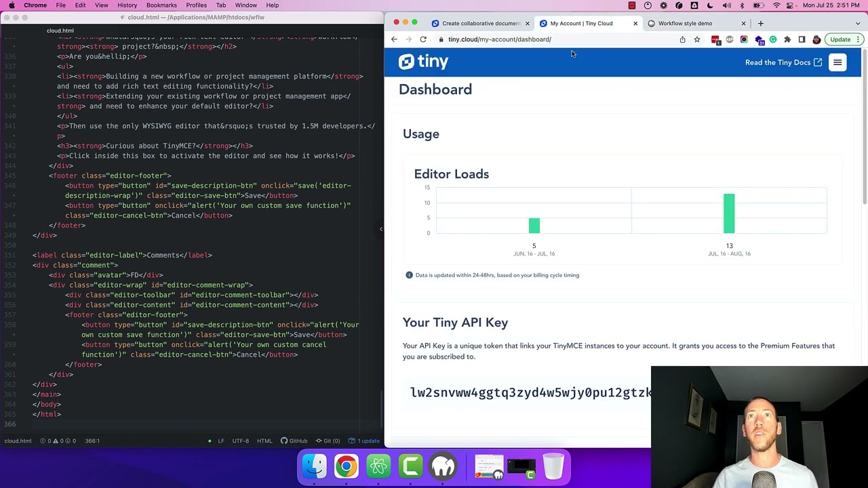
Task: Click the Your Tiny API Key heading
Action: coord(455,323)
